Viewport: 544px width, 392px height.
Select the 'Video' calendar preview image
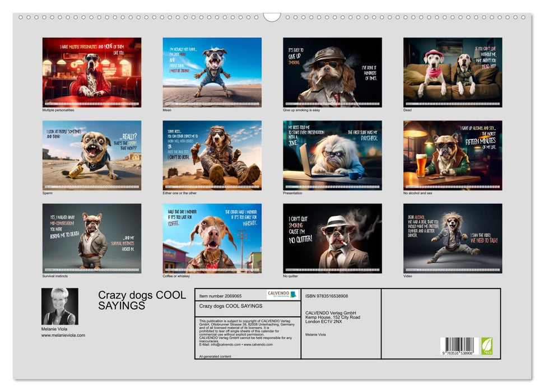click(452, 237)
